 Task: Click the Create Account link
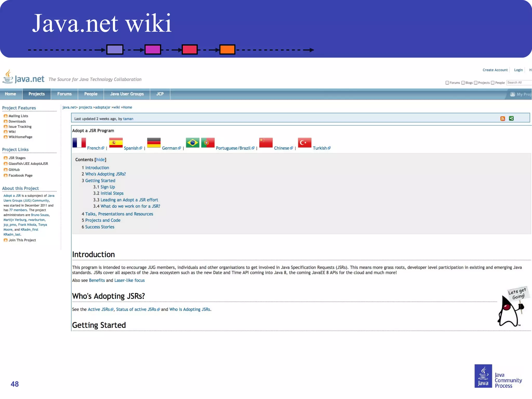point(495,70)
